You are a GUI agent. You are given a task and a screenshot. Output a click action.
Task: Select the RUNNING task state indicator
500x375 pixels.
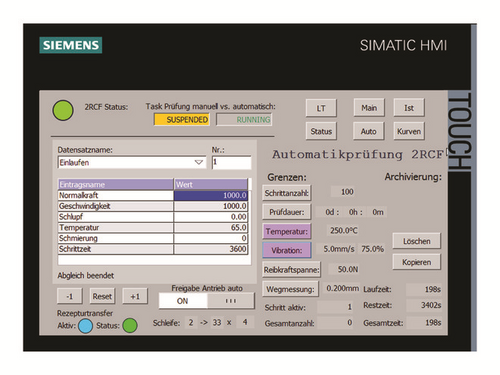(x=244, y=120)
